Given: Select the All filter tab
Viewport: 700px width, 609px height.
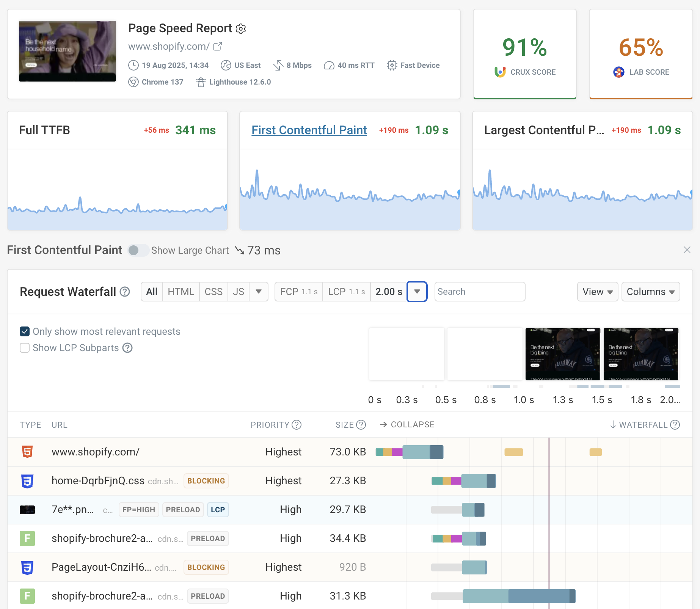Looking at the screenshot, I should [152, 292].
